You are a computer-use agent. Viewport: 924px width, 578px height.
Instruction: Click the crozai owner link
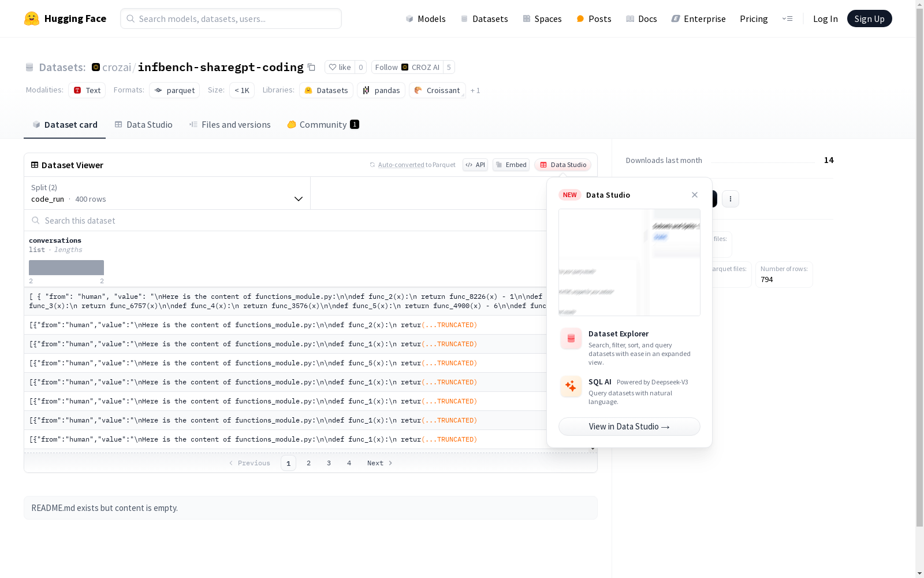(117, 67)
